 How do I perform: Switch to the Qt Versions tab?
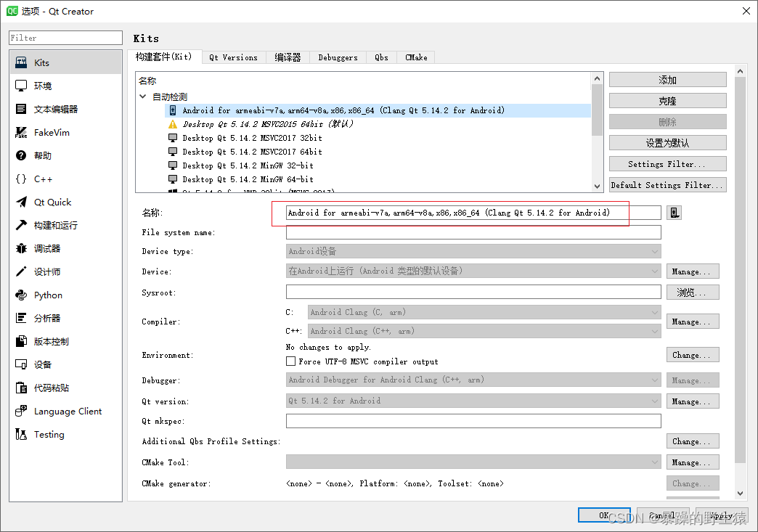[x=233, y=57]
